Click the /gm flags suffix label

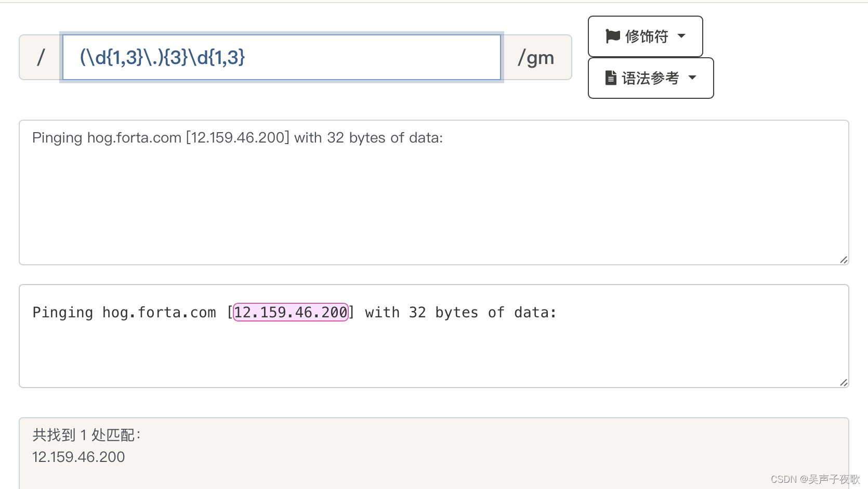click(x=536, y=57)
